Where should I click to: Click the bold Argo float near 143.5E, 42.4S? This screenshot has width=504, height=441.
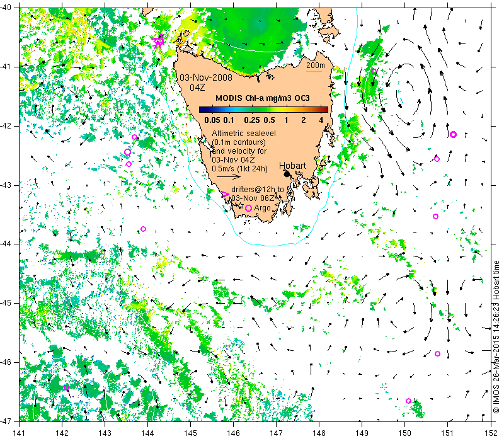pyautogui.click(x=128, y=152)
